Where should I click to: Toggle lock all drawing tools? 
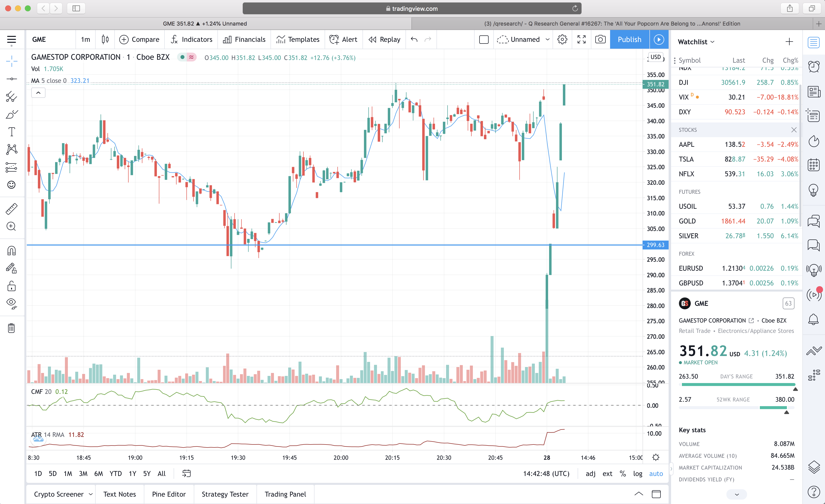tap(11, 286)
